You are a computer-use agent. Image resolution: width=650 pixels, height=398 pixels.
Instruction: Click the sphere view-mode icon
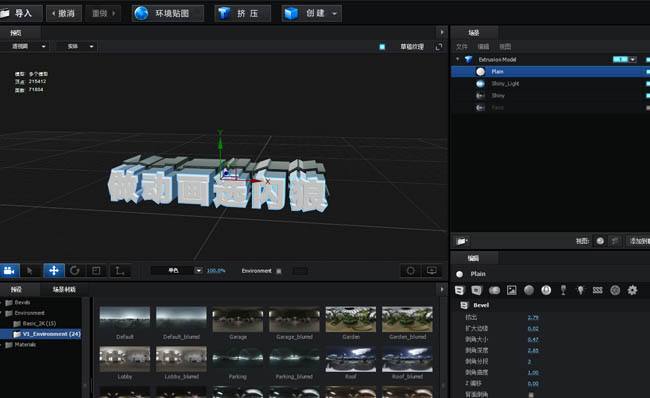click(x=600, y=241)
